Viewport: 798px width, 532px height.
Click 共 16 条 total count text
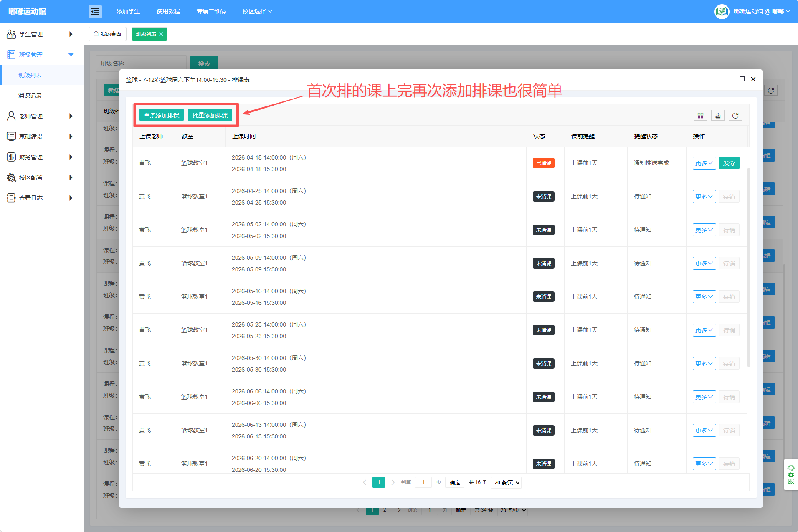478,483
